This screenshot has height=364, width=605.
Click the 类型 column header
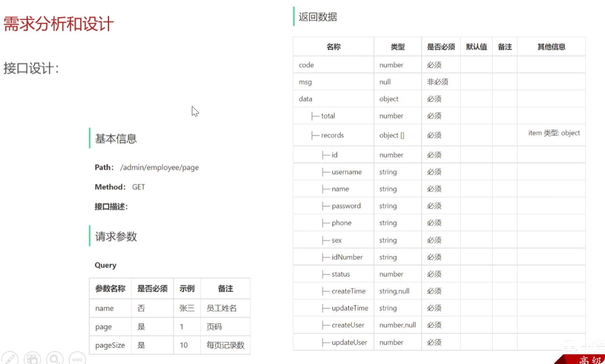click(x=397, y=47)
